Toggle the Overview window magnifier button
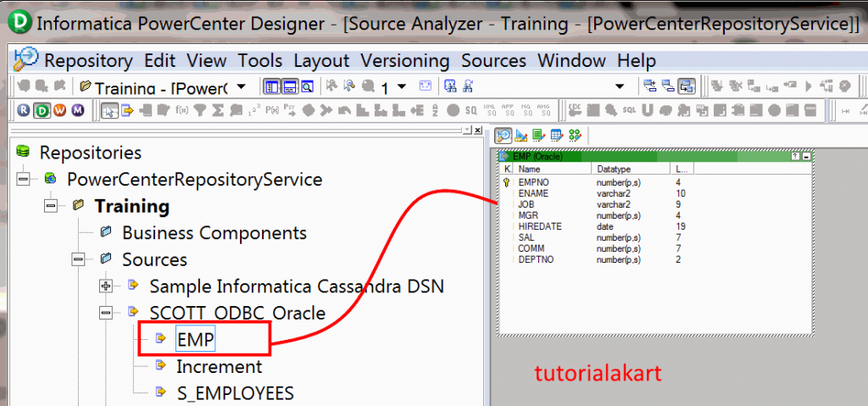The width and height of the screenshot is (868, 406). 307,86
